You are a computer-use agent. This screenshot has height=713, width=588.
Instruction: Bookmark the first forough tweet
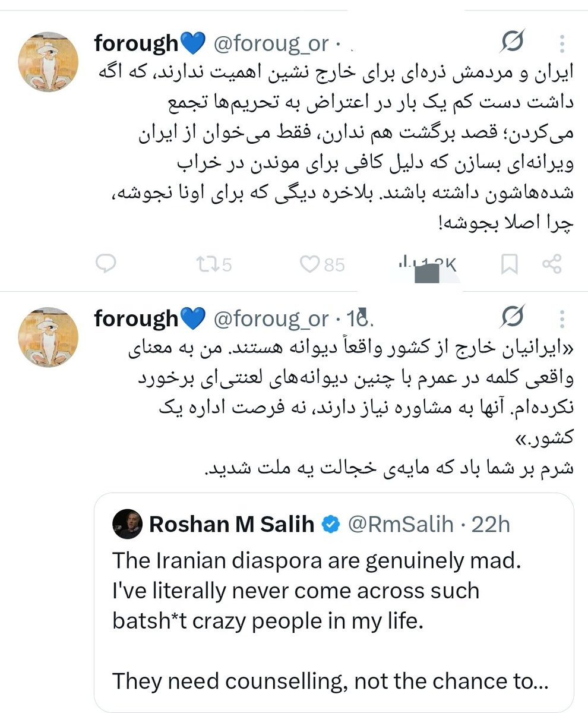(x=508, y=264)
